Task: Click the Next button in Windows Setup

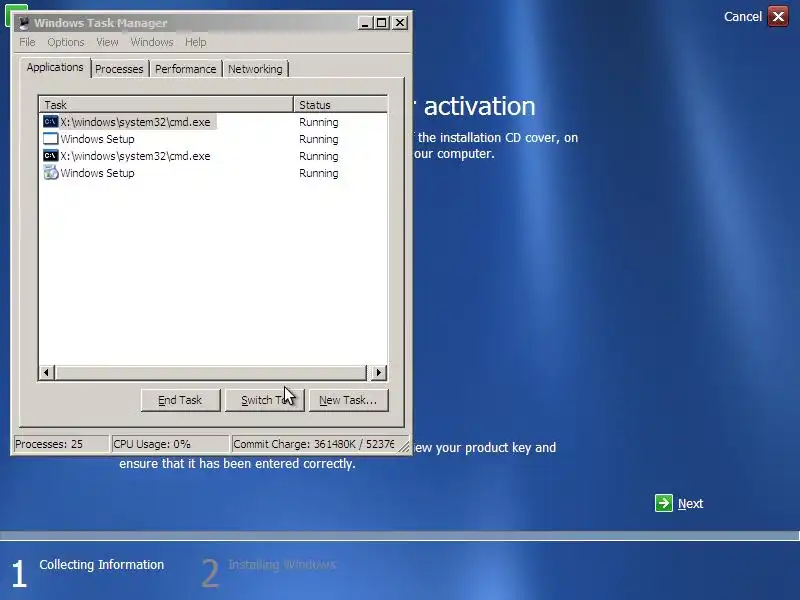Action: pos(679,504)
